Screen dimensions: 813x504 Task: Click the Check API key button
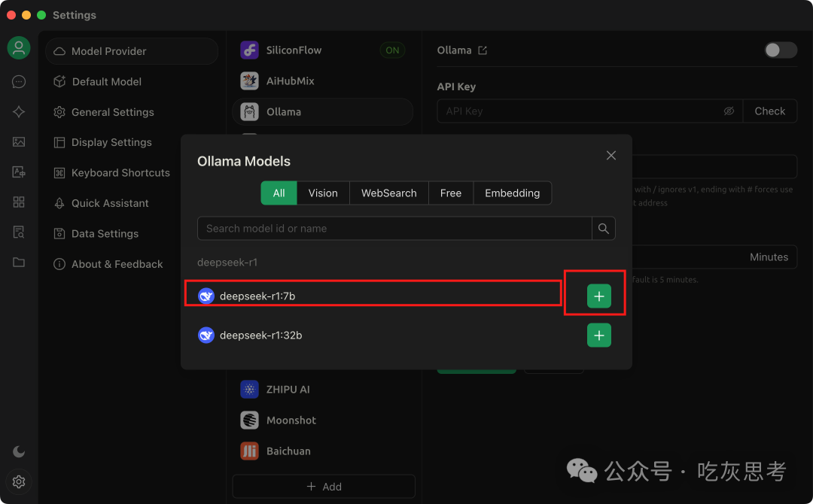[770, 111]
